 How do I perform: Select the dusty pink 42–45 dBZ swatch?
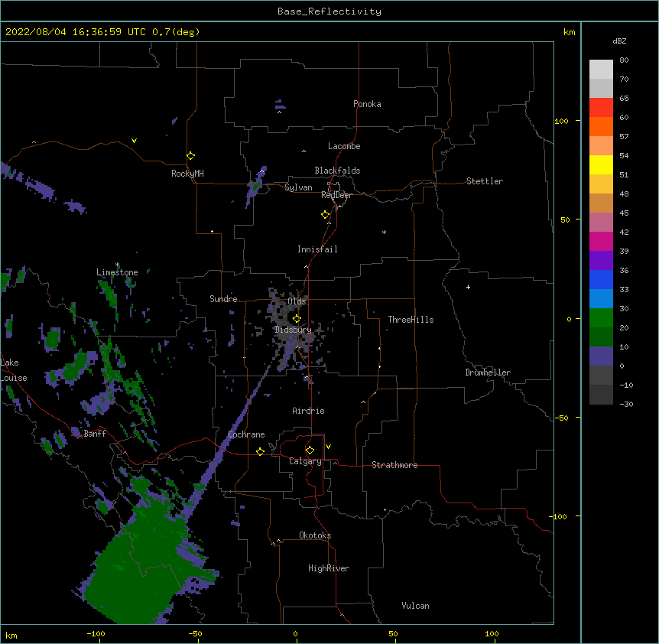[601, 223]
